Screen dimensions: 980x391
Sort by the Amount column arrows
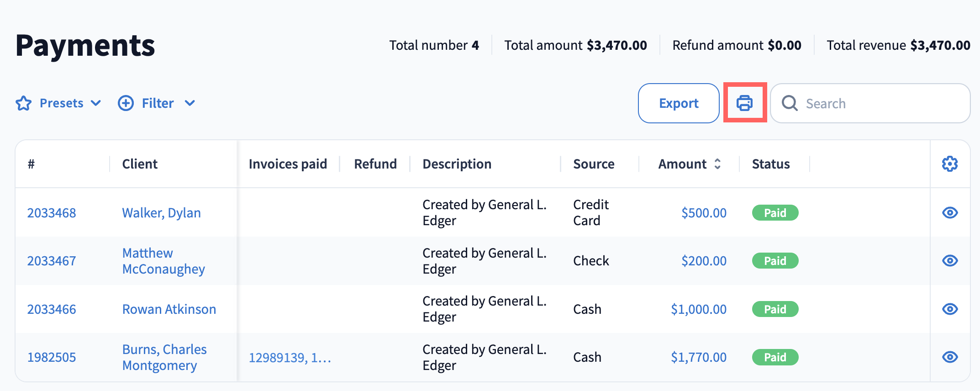[717, 164]
